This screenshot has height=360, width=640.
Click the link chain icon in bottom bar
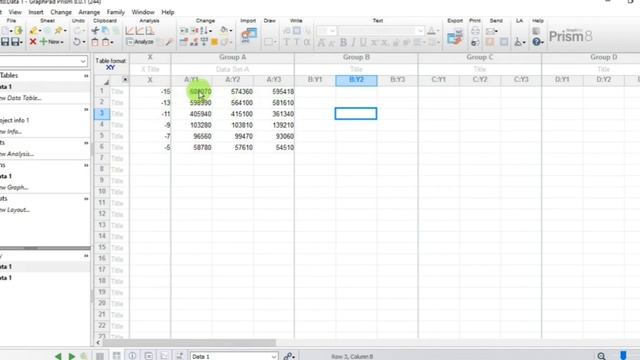click(288, 356)
